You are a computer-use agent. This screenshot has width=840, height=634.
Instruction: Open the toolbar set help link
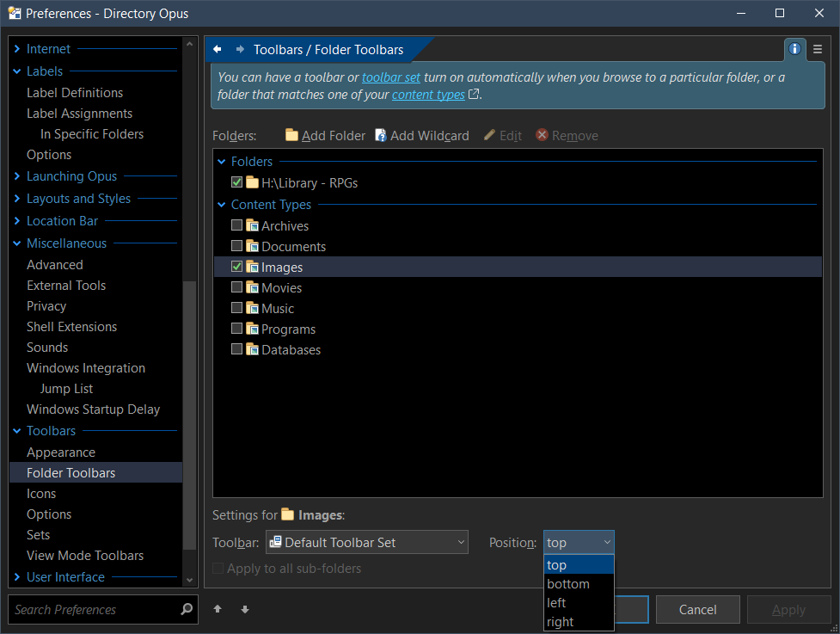pos(391,77)
